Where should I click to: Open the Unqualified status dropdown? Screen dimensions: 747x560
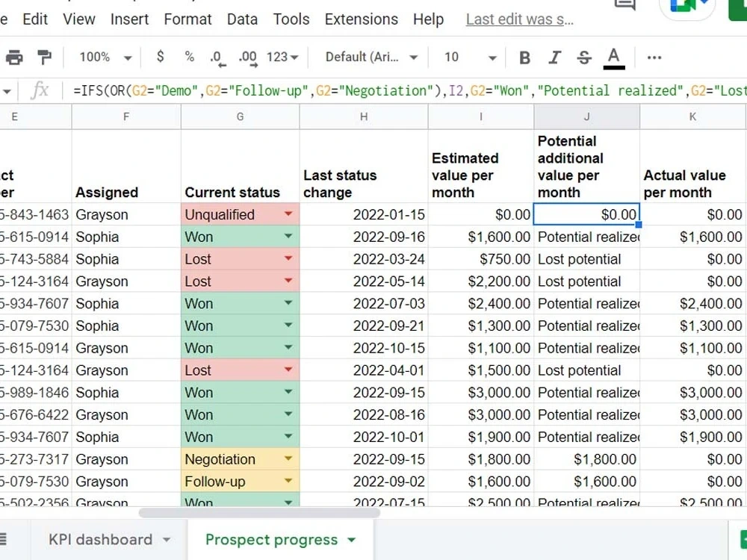(x=286, y=214)
